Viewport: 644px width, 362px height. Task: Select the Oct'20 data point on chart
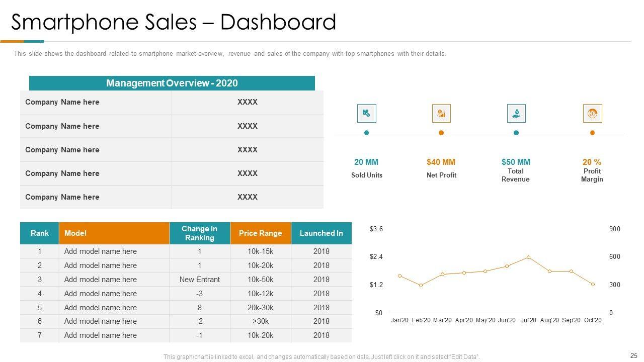click(593, 285)
